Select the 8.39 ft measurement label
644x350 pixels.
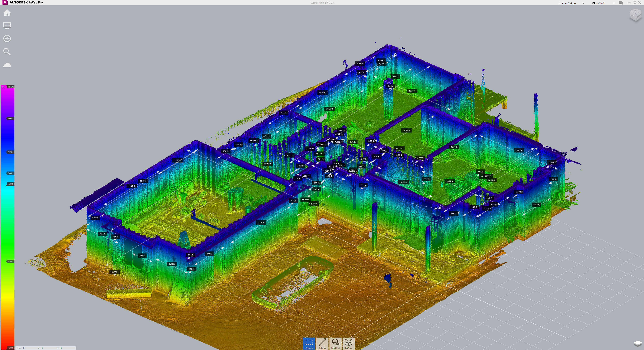tap(536, 205)
